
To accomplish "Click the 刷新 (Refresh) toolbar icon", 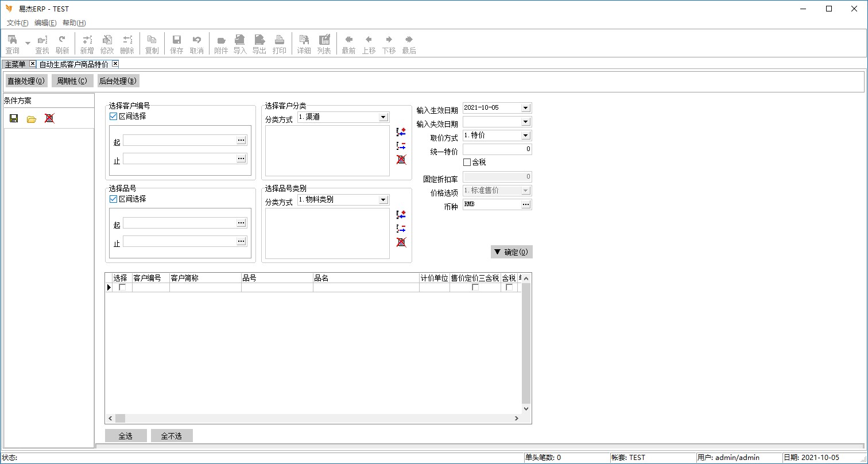I will 62,44.
